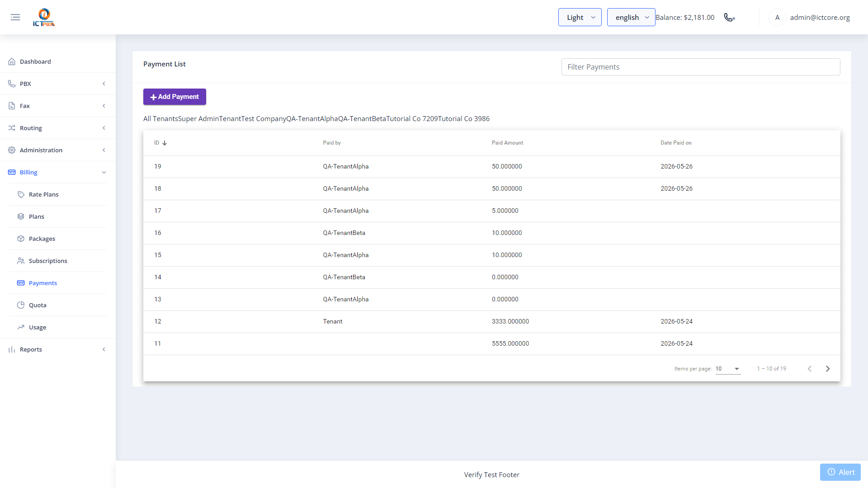Sort by Date Paid on column header

coord(676,143)
